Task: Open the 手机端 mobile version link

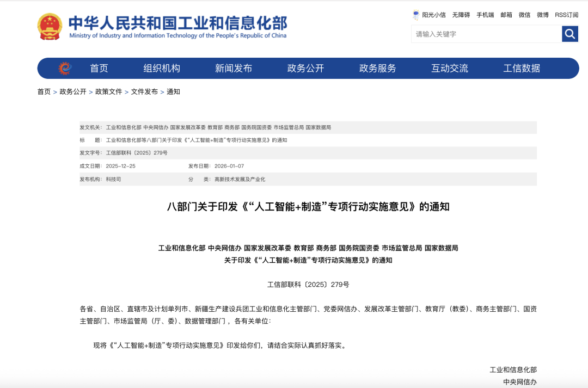Action: point(485,15)
